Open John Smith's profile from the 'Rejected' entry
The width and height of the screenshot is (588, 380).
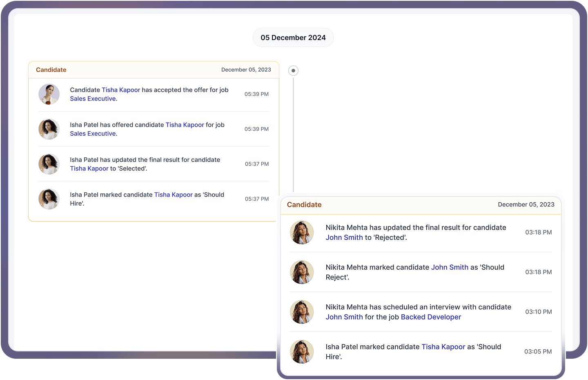click(x=344, y=237)
